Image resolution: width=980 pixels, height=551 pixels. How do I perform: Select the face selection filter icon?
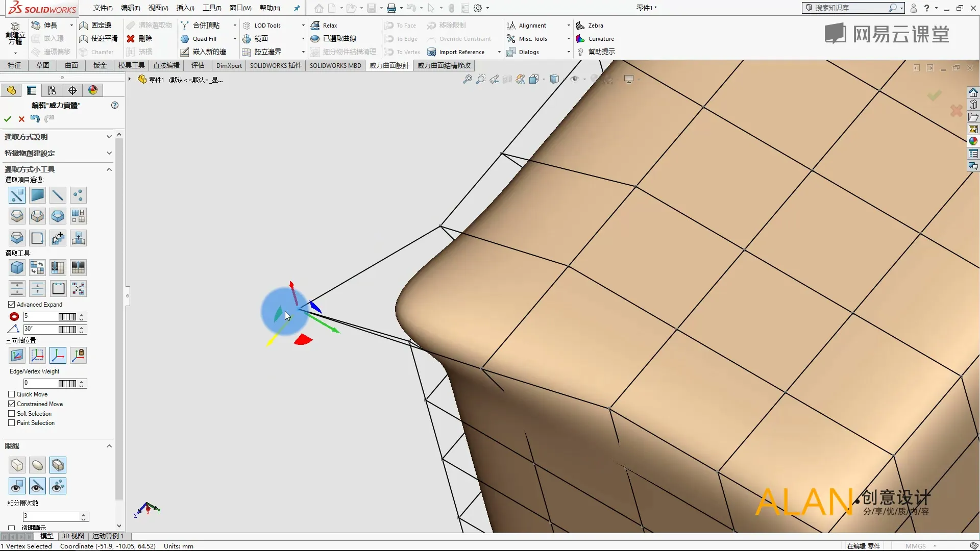coord(37,195)
